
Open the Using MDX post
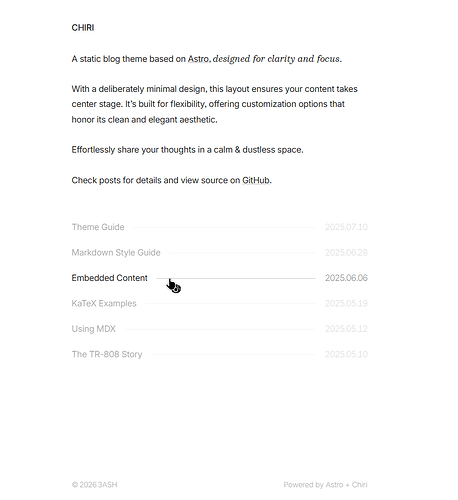[x=94, y=329]
